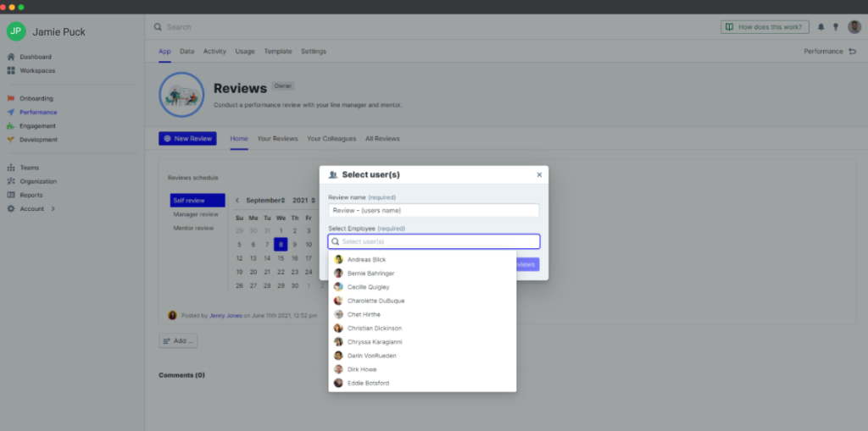Click the tips icon beside the bell
The height and width of the screenshot is (431, 868).
click(836, 27)
